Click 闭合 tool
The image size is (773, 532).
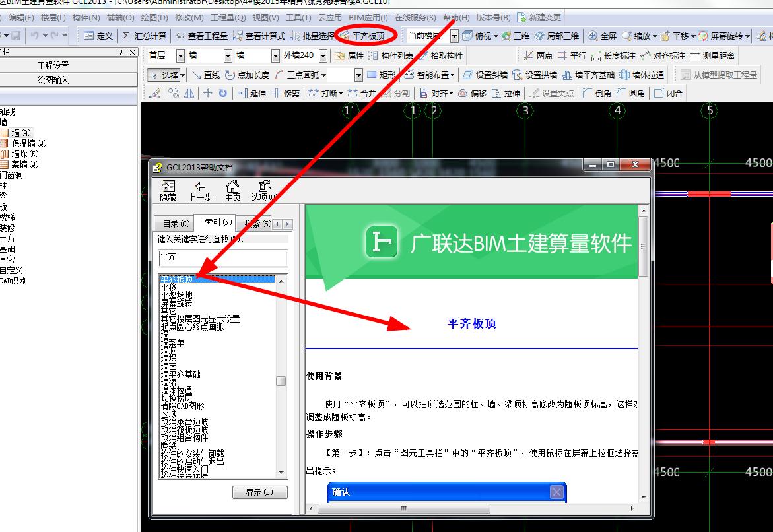tap(668, 93)
